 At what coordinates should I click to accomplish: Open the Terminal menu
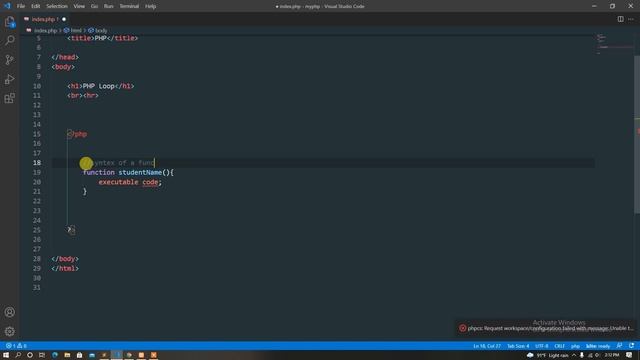tap(129, 6)
